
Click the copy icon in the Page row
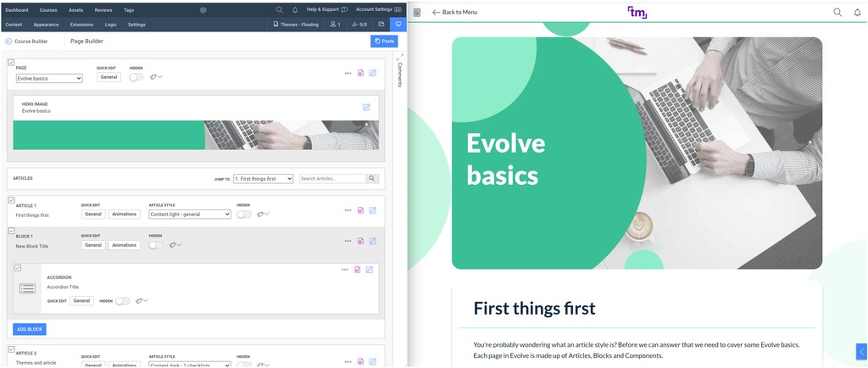[360, 73]
